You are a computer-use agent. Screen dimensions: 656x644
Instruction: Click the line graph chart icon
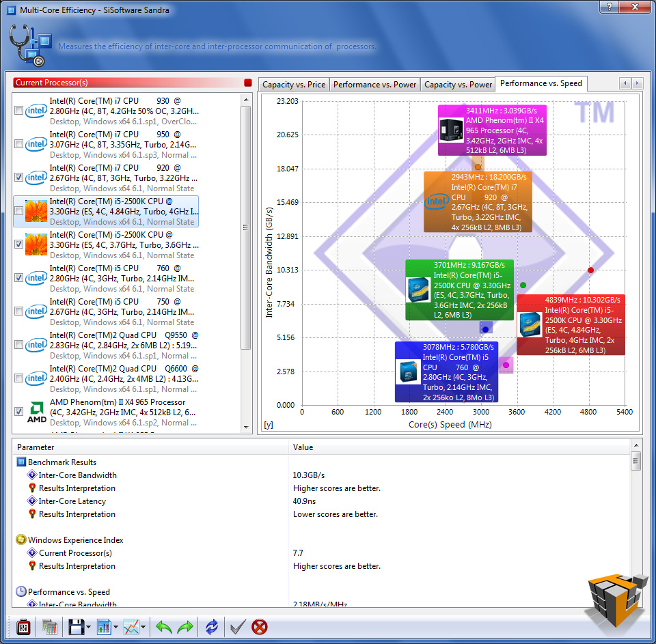(x=131, y=627)
